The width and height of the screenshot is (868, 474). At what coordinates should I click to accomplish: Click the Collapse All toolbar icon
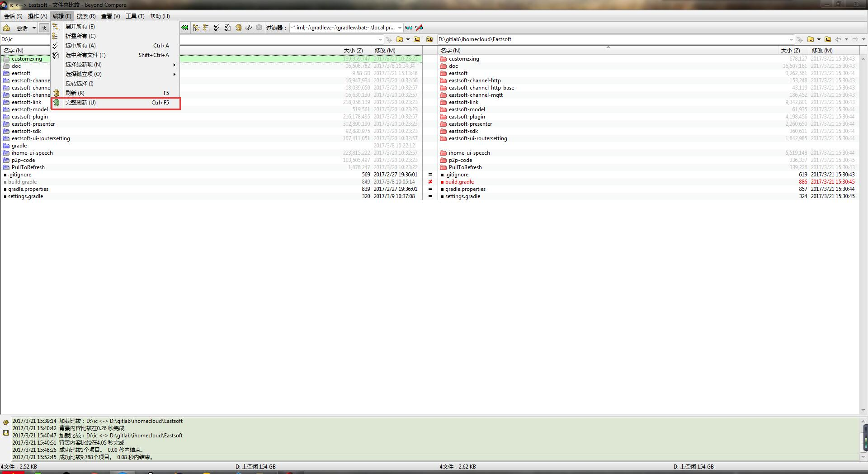coord(206,28)
